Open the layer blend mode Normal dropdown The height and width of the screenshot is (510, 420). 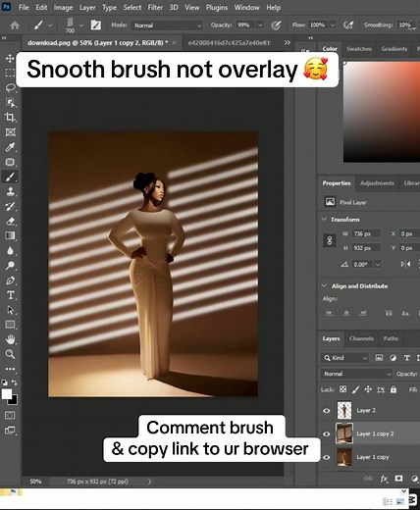pyautogui.click(x=356, y=374)
